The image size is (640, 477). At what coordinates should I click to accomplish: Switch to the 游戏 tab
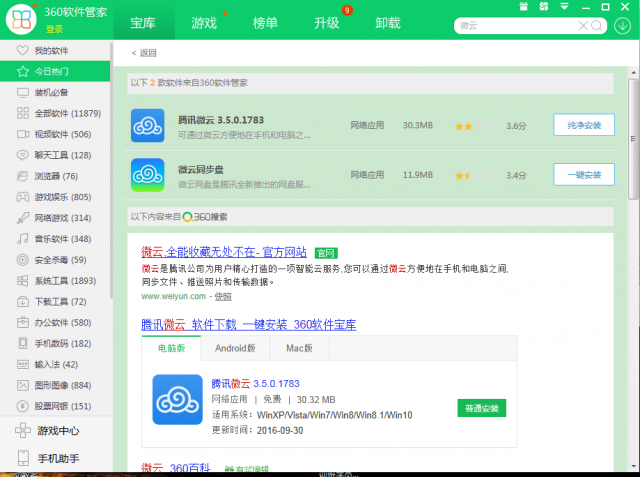(204, 23)
